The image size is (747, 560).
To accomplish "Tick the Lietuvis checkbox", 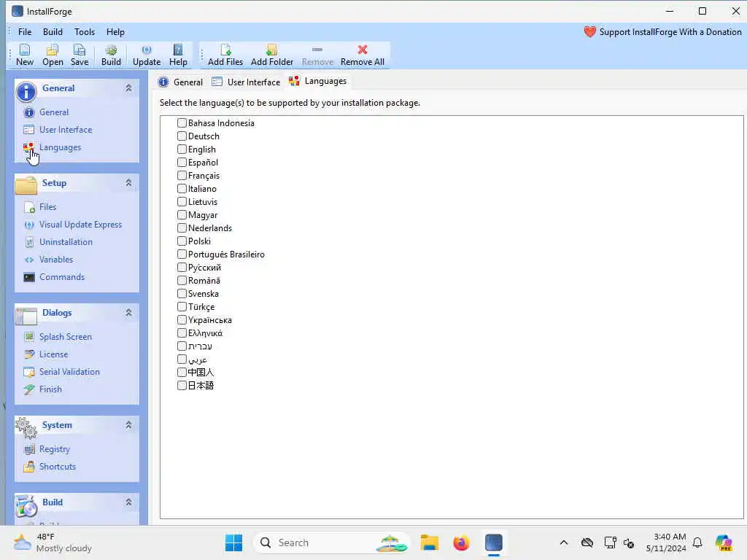I will pyautogui.click(x=182, y=202).
